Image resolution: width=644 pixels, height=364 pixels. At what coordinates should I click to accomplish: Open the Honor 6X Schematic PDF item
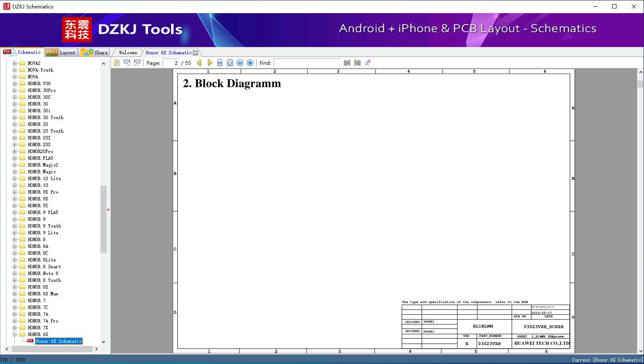click(x=58, y=341)
